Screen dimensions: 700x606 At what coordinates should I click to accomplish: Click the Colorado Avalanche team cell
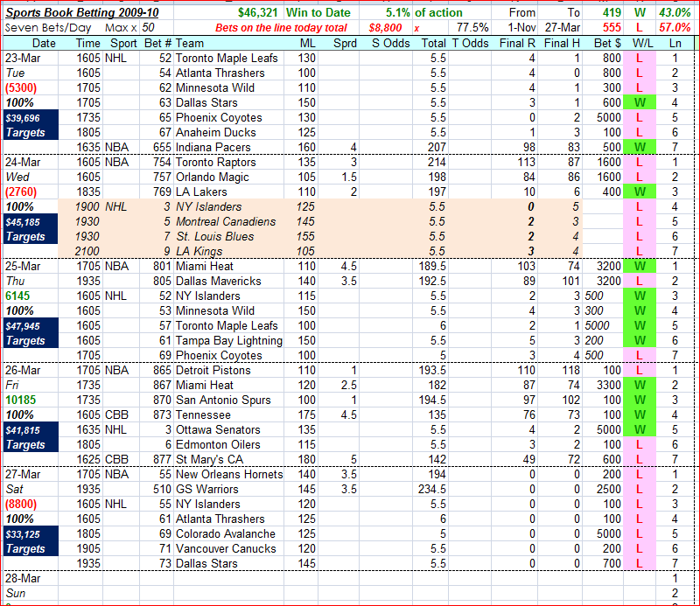point(228,533)
